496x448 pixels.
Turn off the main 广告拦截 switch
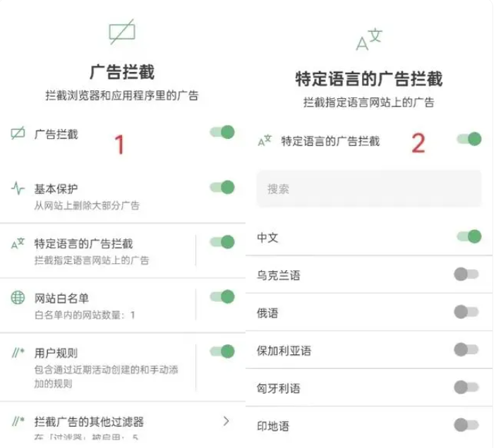tap(222, 132)
